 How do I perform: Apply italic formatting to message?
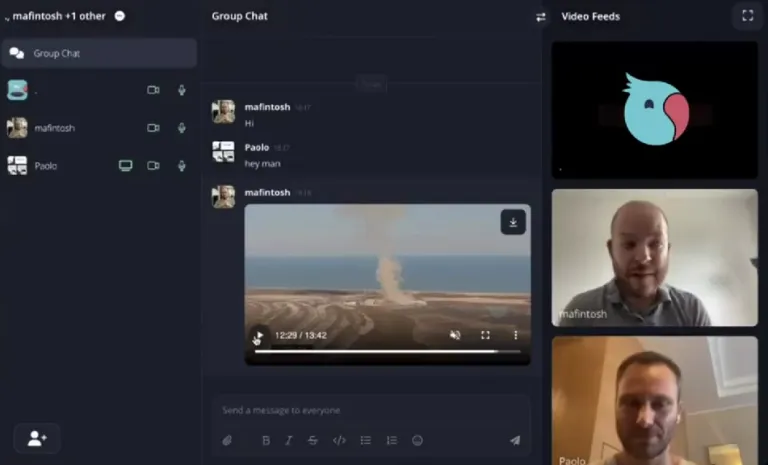(289, 440)
